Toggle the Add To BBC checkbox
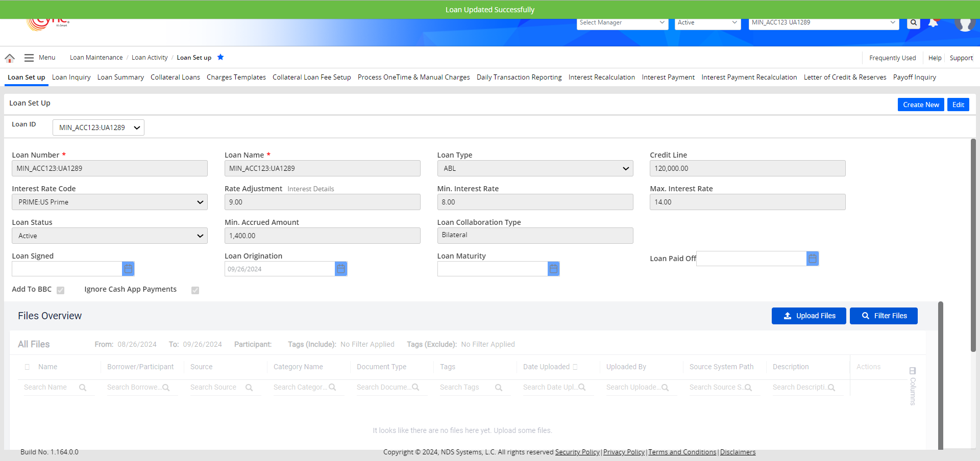 pos(61,290)
